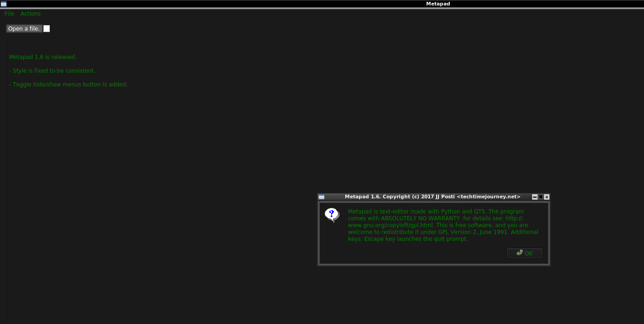Click the gnu.org/copyleft/gpl.html address in the dialog
Image resolution: width=644 pixels, height=324 pixels.
click(x=391, y=225)
